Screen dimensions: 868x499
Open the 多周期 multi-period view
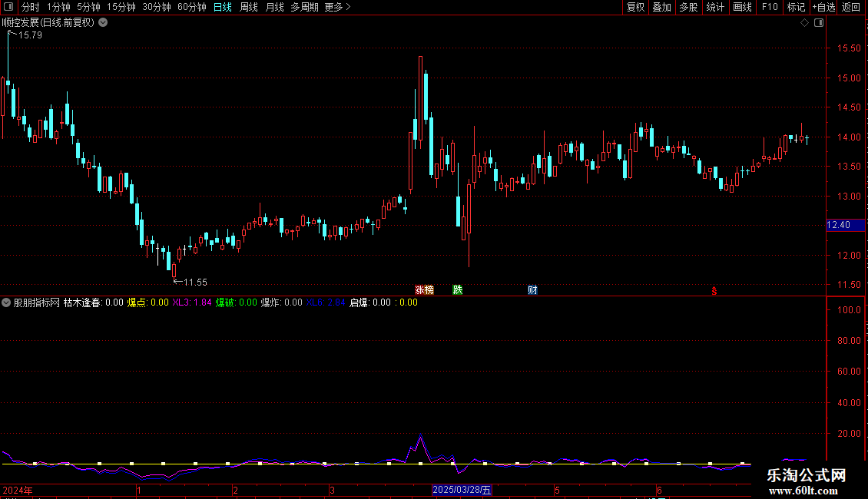[x=304, y=7]
